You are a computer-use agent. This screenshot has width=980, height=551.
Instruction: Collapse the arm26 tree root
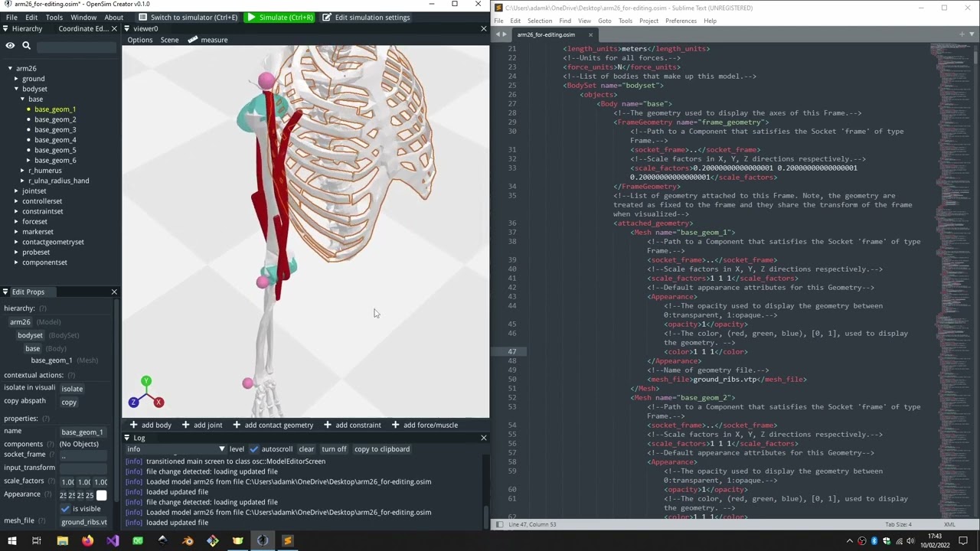click(x=10, y=68)
